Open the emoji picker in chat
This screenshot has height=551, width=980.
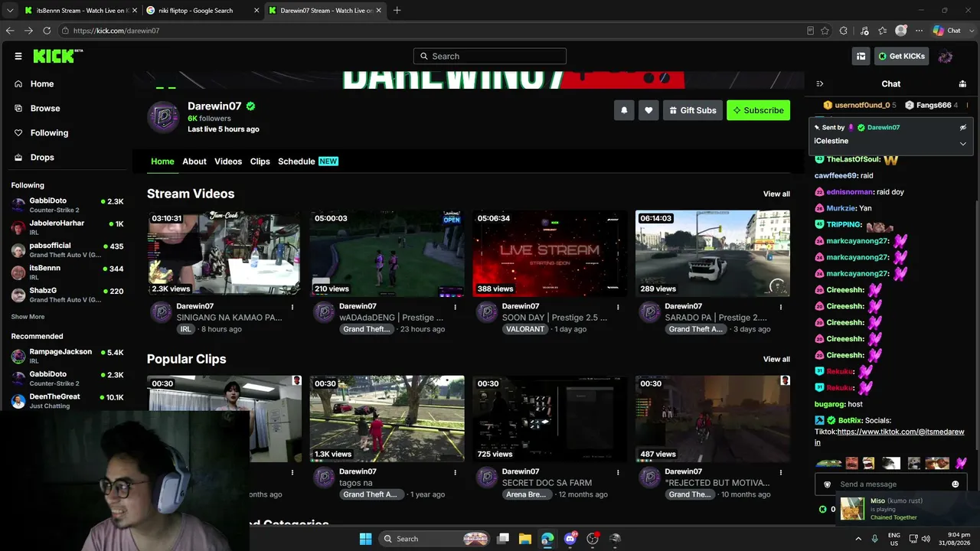click(x=955, y=484)
